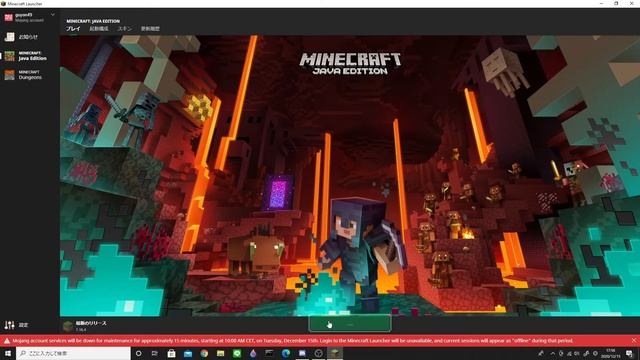Click the Mojang account services maintenance message
This screenshot has width=640, height=360.
point(293,340)
